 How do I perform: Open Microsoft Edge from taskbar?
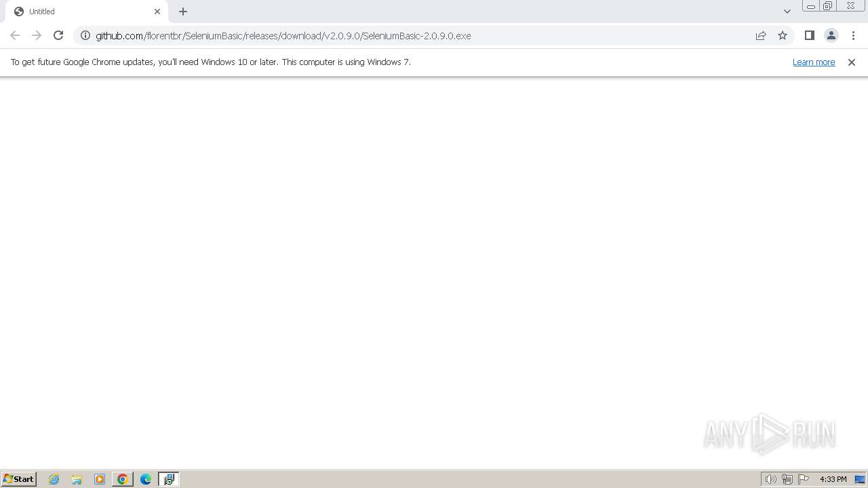point(146,479)
